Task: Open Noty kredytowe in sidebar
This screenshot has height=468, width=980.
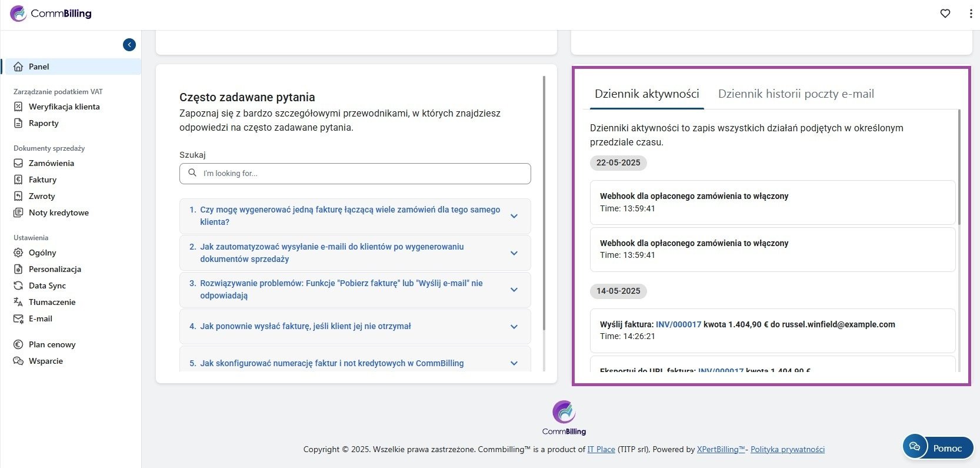Action: point(58,213)
